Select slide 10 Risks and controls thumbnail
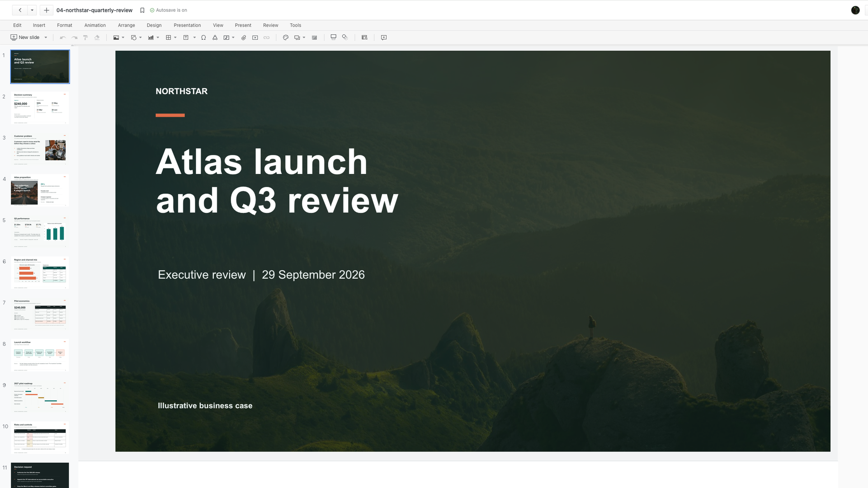Image resolution: width=868 pixels, height=488 pixels. click(x=40, y=438)
